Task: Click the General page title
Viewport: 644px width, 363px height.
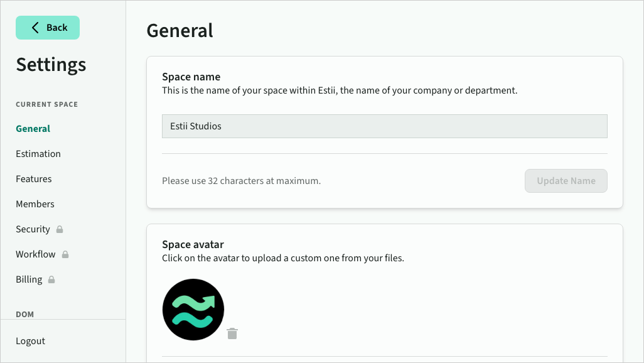Action: point(180,30)
